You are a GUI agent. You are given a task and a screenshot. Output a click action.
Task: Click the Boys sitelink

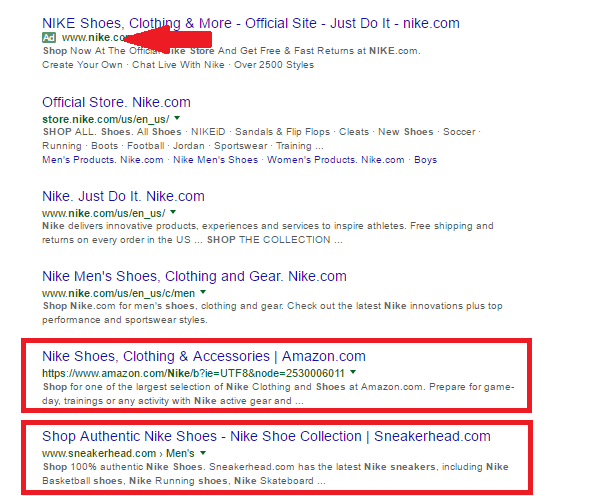click(425, 160)
